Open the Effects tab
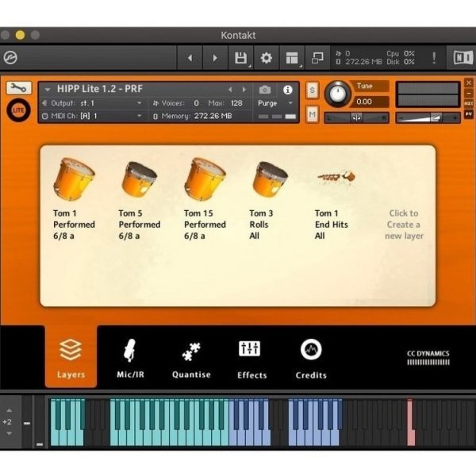 coord(252,360)
